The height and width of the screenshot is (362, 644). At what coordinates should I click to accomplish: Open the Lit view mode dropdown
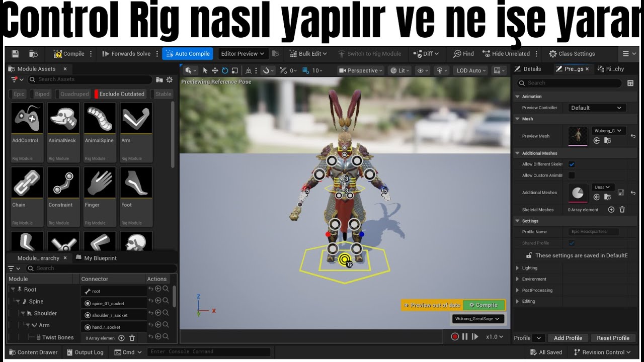coord(400,71)
